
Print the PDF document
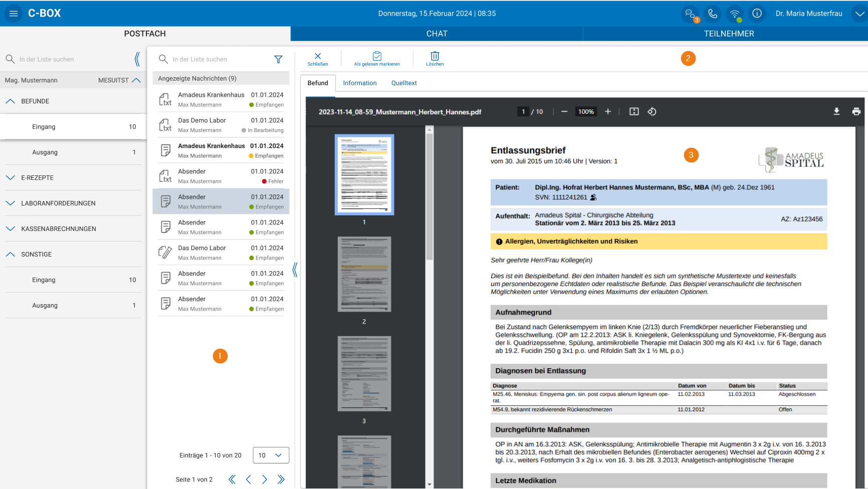[856, 112]
